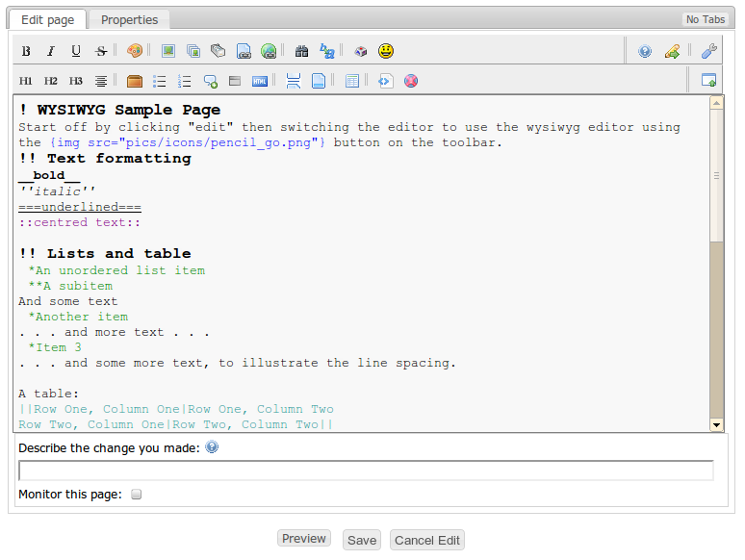Click the binoculars find icon
This screenshot has height=560, width=745.
[301, 51]
